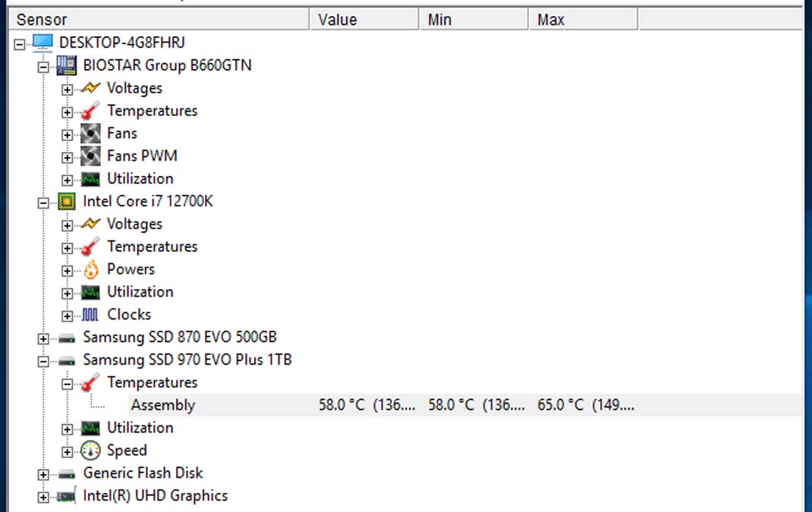Click the SSD 970 Temperatures thermometer icon

[x=90, y=382]
